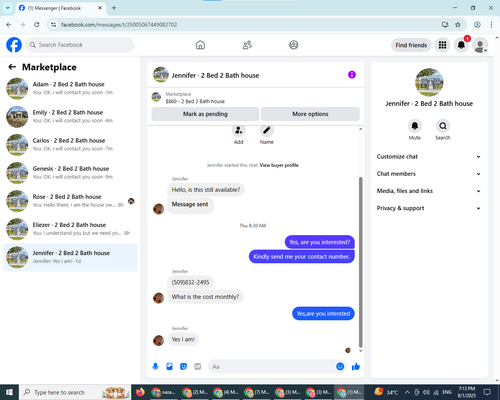Open the Friends icon in top navigation
The image size is (500, 400).
pos(247,45)
